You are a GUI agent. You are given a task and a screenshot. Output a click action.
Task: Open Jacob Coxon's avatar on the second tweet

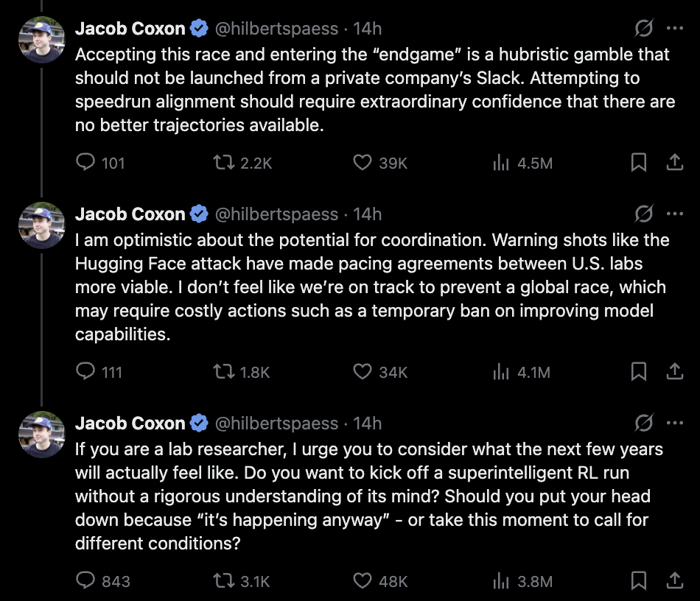click(41, 225)
